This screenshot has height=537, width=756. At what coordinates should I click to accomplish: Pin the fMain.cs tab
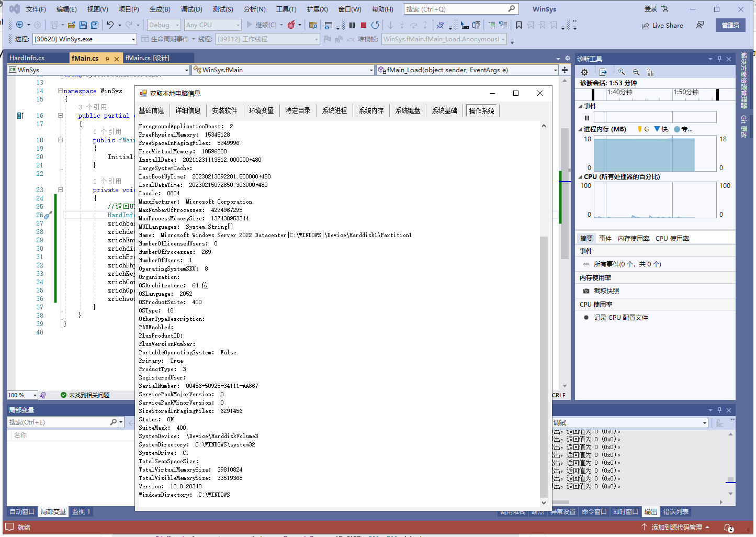coord(107,59)
